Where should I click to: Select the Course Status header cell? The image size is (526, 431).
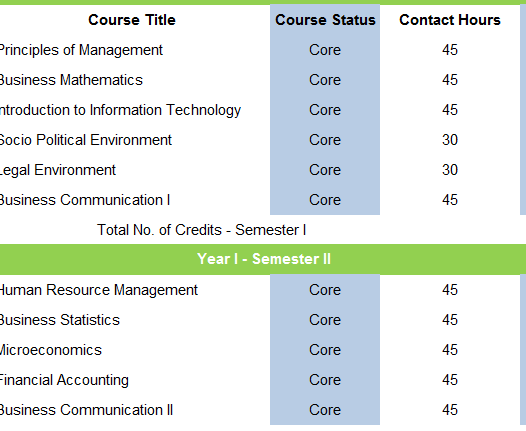(x=325, y=20)
